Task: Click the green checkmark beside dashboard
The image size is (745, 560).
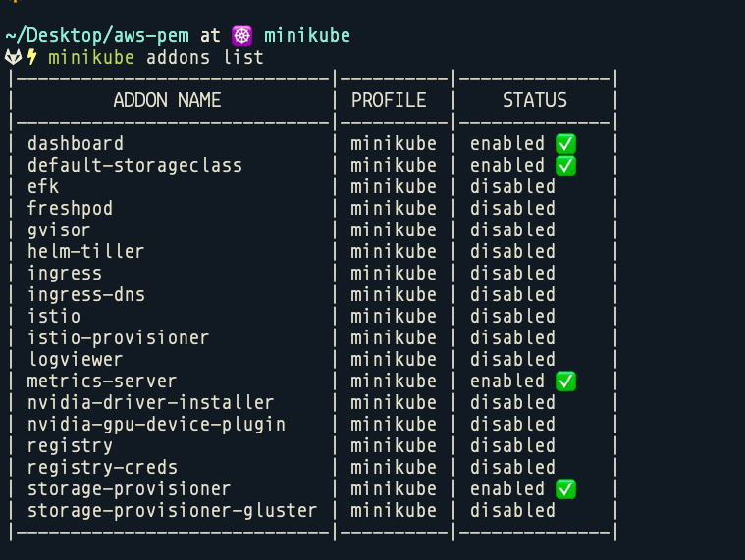Action: pos(565,144)
